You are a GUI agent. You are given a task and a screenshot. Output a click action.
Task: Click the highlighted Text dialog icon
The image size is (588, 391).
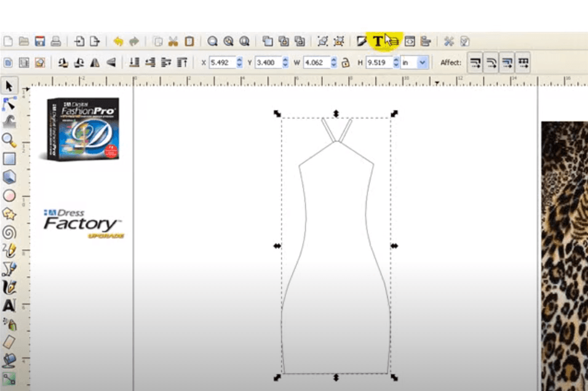point(378,41)
